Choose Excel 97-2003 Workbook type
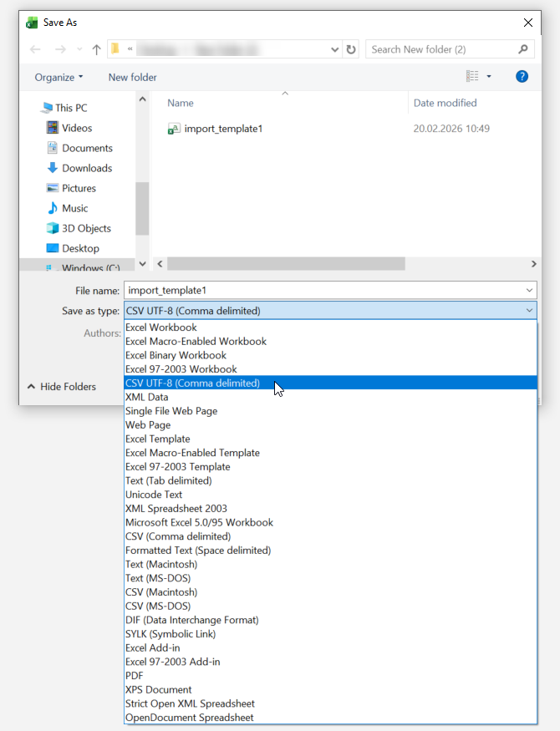 coord(331,369)
